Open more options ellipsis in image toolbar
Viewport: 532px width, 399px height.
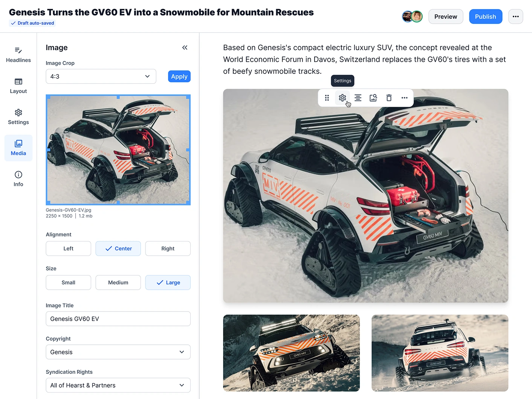(404, 98)
